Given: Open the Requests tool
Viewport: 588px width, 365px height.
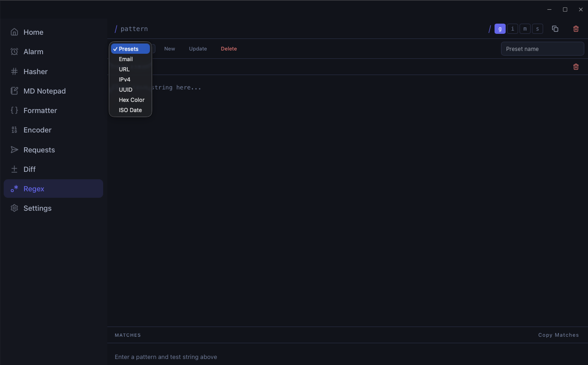Looking at the screenshot, I should [39, 150].
